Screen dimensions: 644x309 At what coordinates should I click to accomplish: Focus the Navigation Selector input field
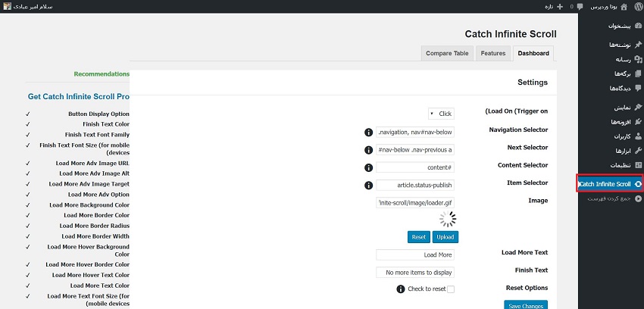tap(415, 132)
